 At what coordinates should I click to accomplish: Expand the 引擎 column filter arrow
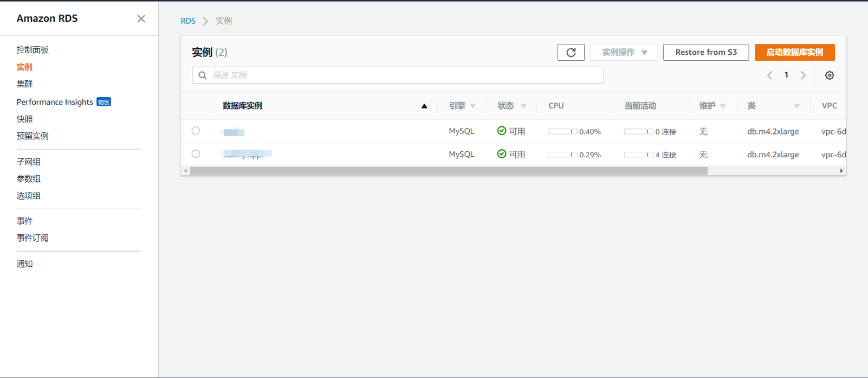click(x=473, y=106)
